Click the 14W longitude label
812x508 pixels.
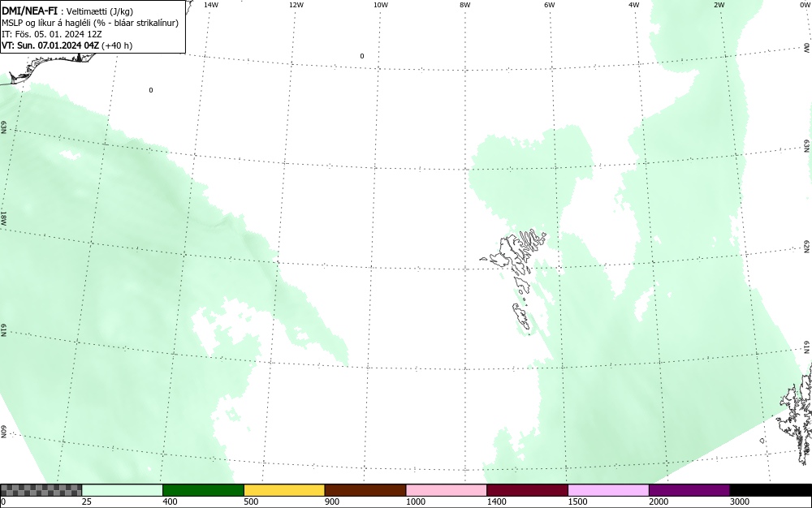click(211, 5)
